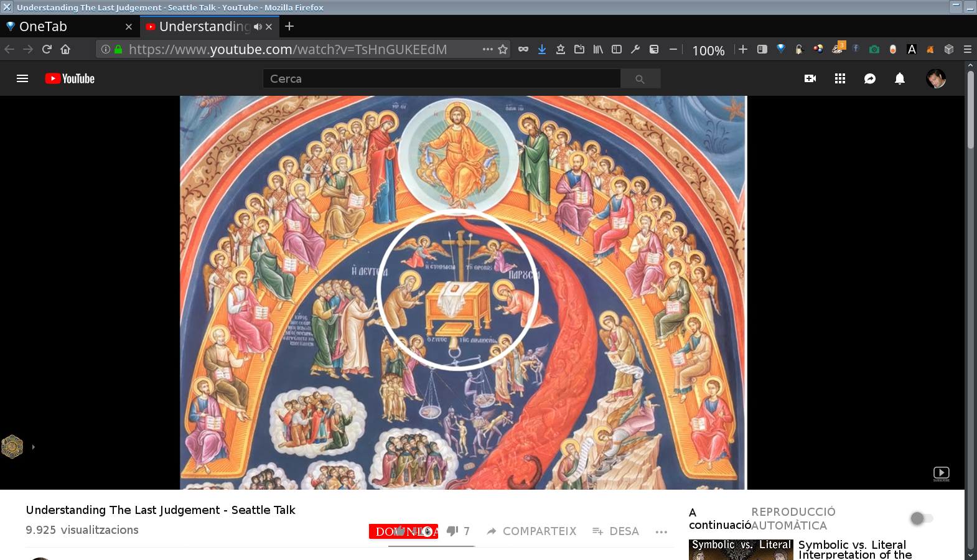The image size is (977, 560).
Task: Open the Facebook container extension icon
Action: pos(856,49)
